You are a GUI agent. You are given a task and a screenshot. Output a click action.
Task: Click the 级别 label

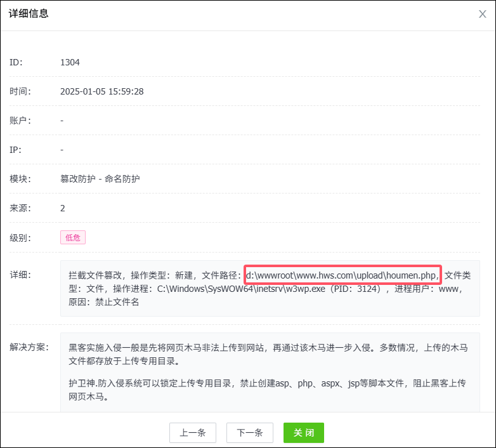20,237
